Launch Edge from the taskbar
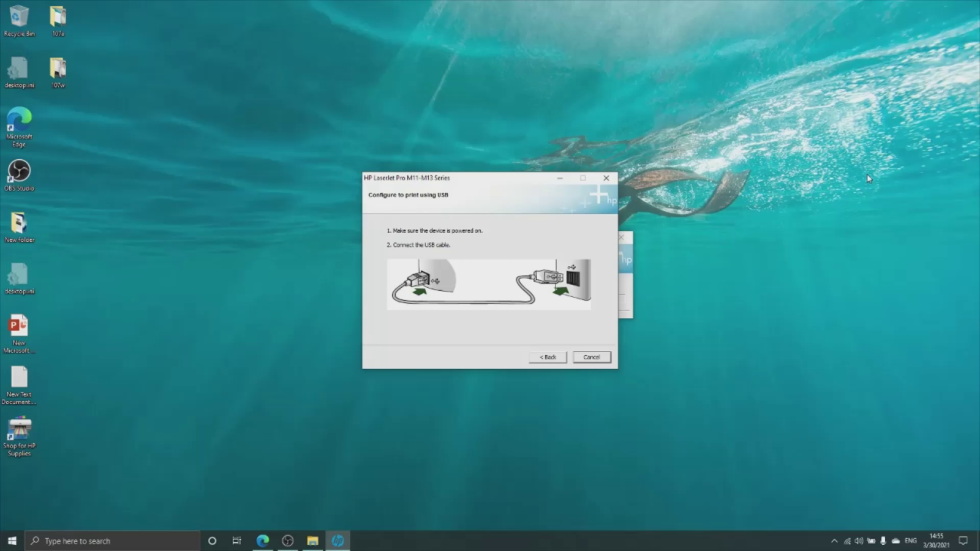Image resolution: width=980 pixels, height=551 pixels. (263, 541)
